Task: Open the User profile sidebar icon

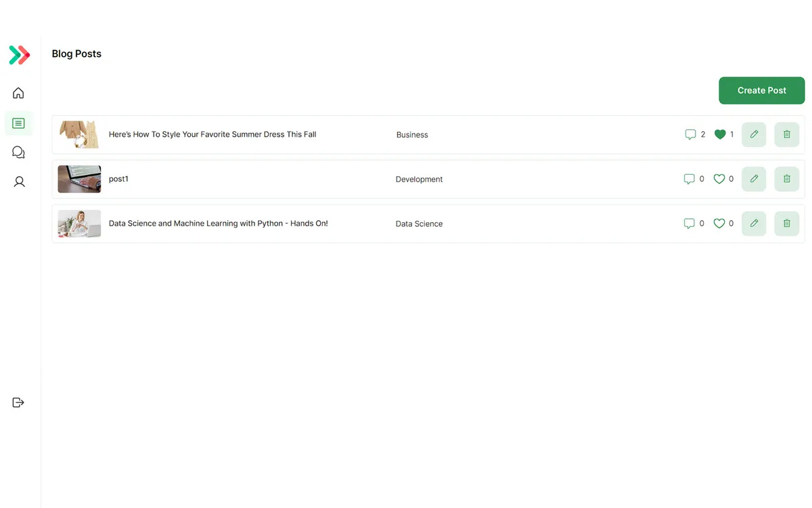Action: (x=19, y=182)
